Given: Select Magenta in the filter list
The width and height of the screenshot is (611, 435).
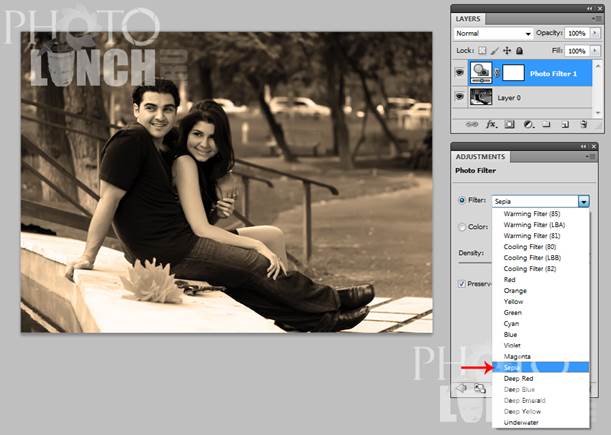Looking at the screenshot, I should point(540,356).
